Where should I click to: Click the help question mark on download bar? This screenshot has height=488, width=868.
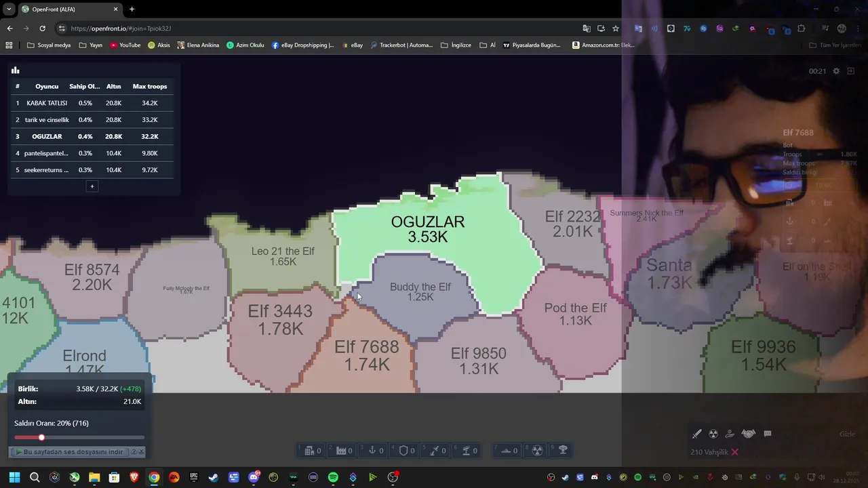coord(134,452)
